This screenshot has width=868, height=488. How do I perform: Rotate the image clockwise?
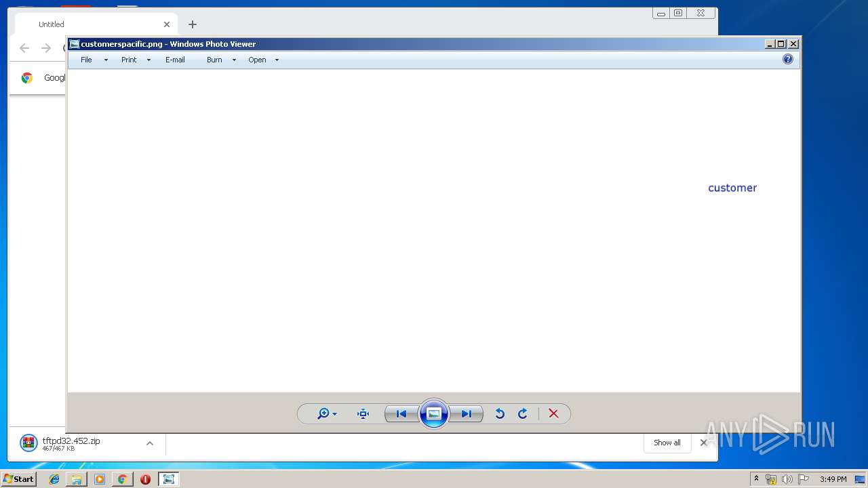point(523,413)
